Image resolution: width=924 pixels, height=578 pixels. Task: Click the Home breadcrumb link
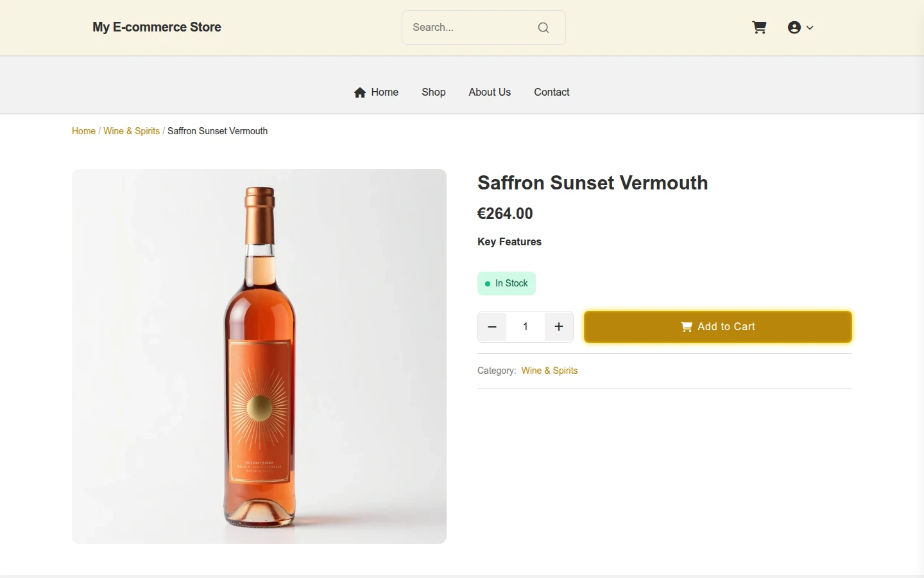tap(83, 131)
